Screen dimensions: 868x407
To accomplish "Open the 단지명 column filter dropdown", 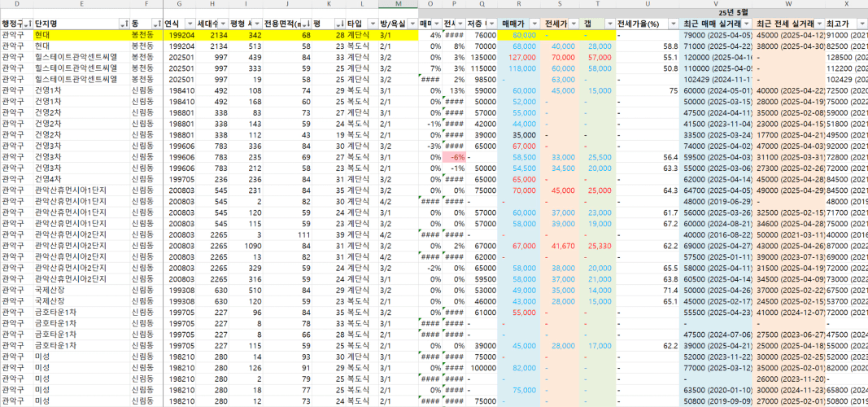I will [x=124, y=24].
